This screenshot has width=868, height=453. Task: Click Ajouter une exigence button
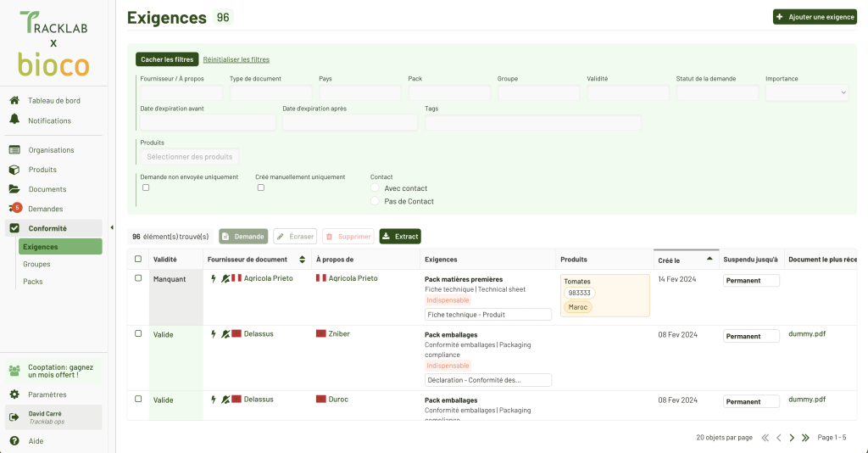(x=815, y=17)
